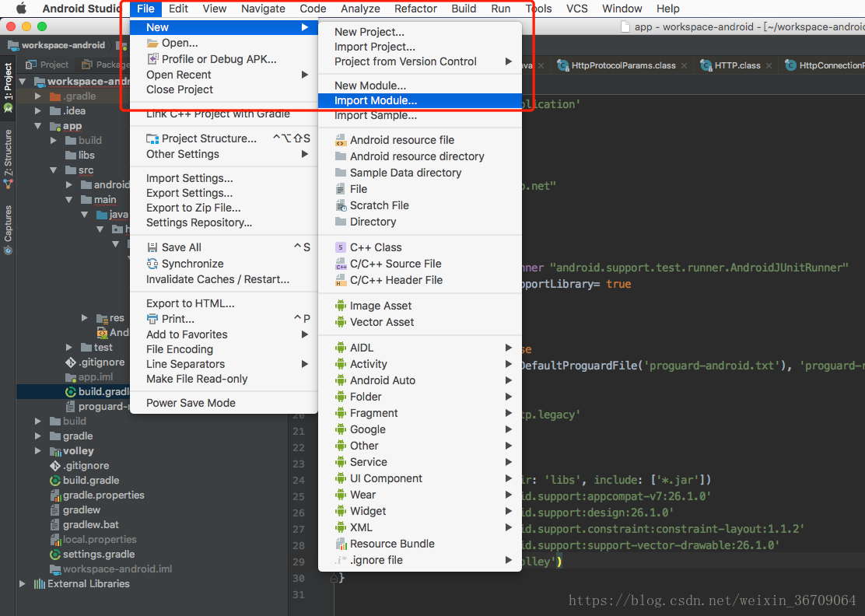Click the gradlew.bat file

point(90,524)
